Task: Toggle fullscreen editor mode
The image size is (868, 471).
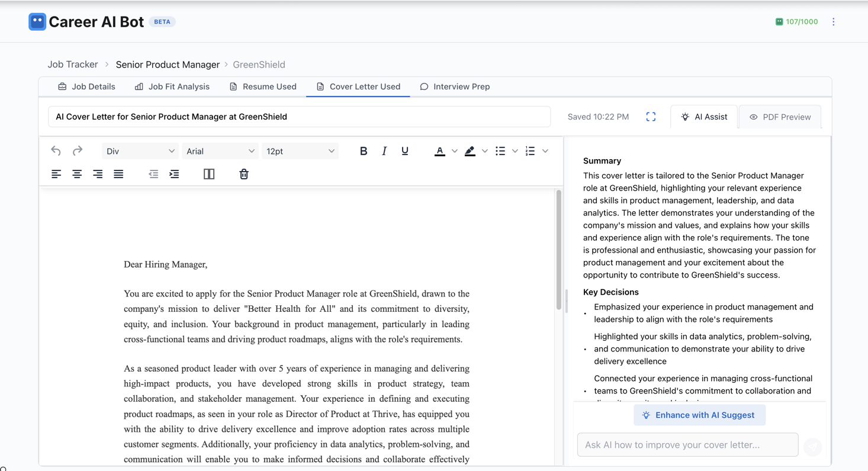Action: pyautogui.click(x=651, y=117)
